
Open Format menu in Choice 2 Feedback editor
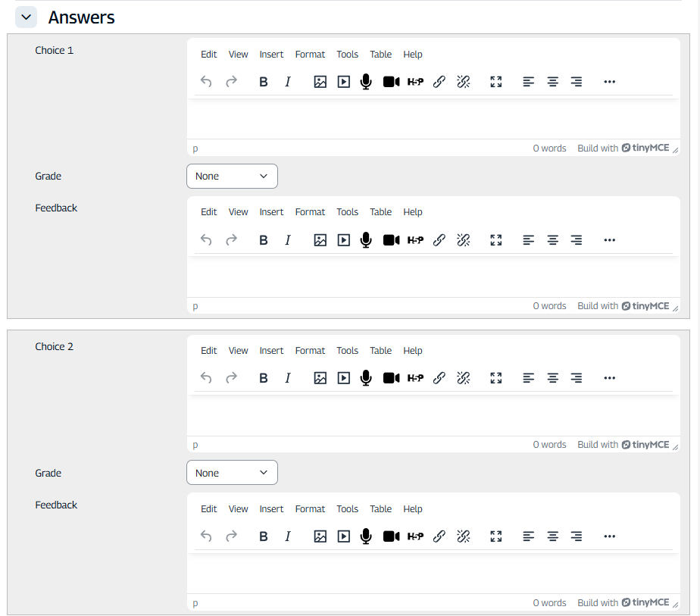point(310,509)
